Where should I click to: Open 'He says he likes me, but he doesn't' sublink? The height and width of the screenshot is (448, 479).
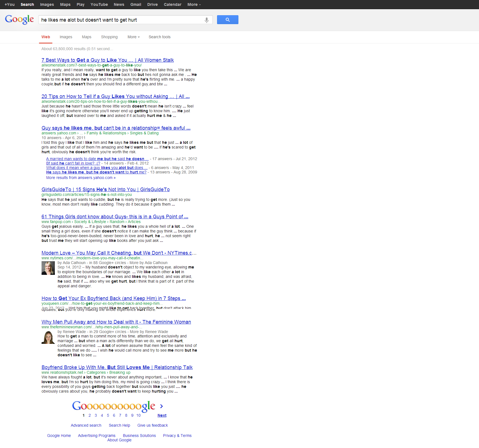click(96, 172)
